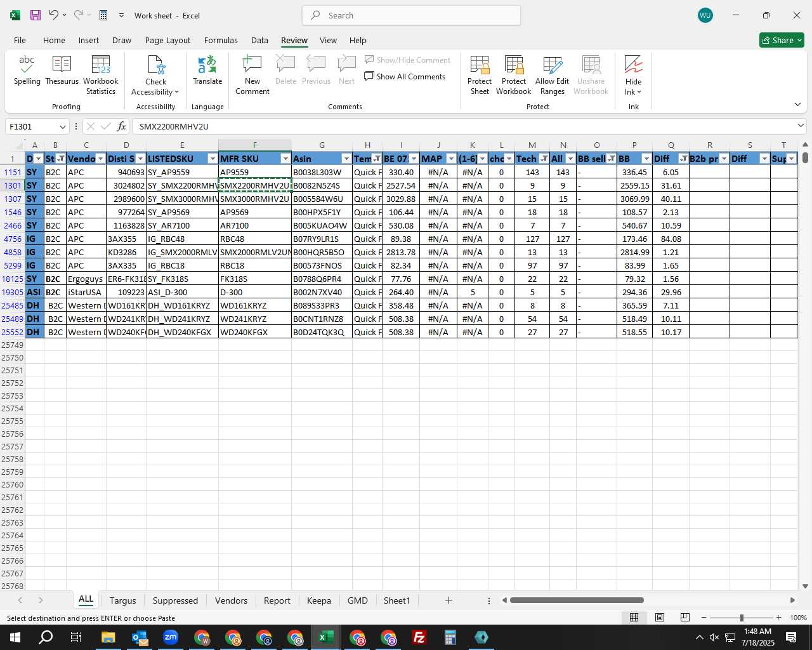This screenshot has width=812, height=650.
Task: Open the Vendors sheet tab
Action: point(231,600)
